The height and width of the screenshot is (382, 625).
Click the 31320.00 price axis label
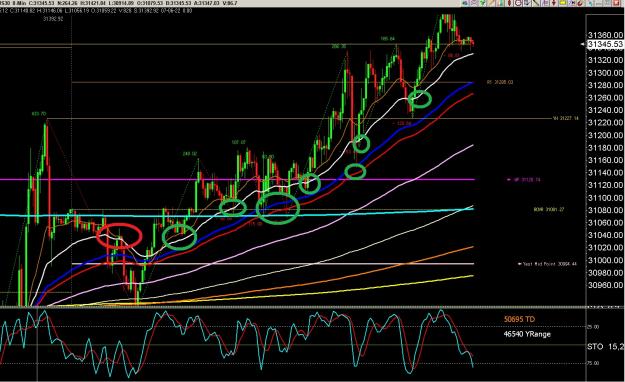[x=605, y=60]
